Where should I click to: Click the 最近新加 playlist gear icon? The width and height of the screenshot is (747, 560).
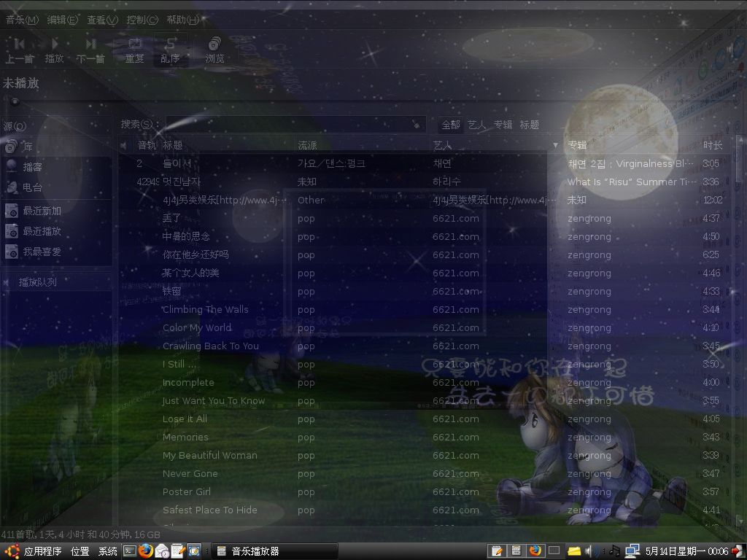[12, 211]
